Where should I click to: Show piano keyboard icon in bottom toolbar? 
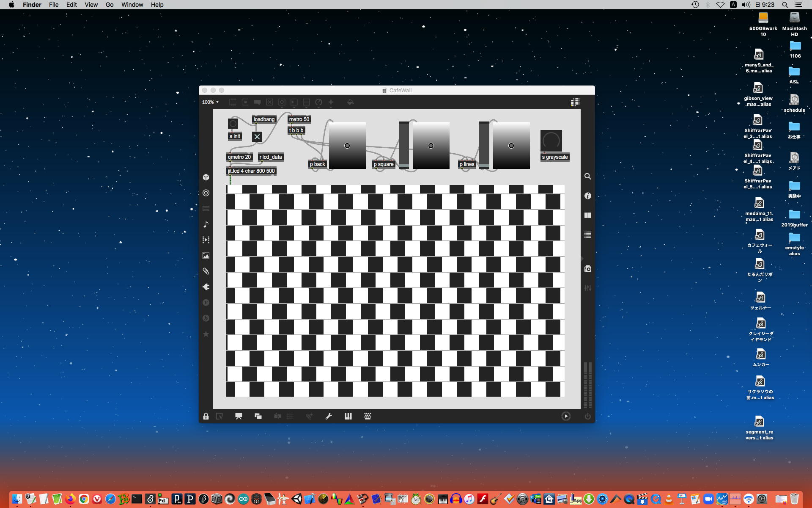pyautogui.click(x=348, y=416)
